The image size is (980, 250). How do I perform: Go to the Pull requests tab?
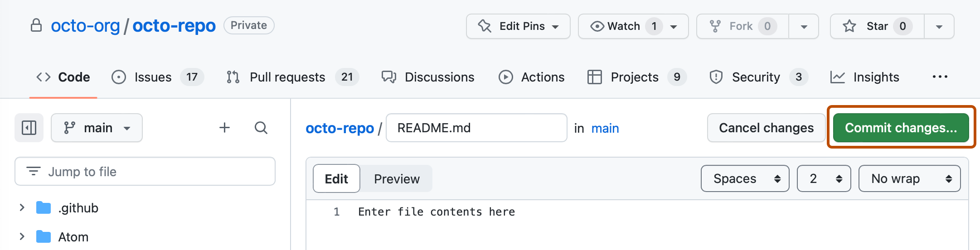point(287,77)
